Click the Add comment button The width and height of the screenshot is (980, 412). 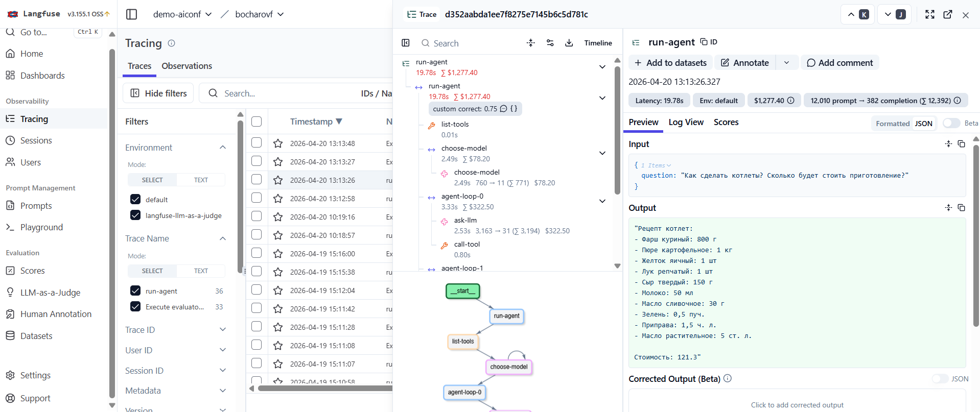pos(839,63)
